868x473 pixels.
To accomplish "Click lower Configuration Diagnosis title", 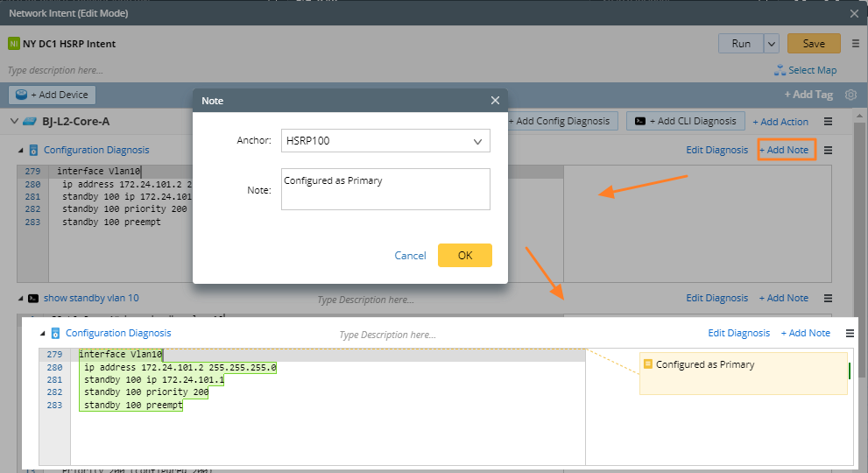I will [x=118, y=333].
